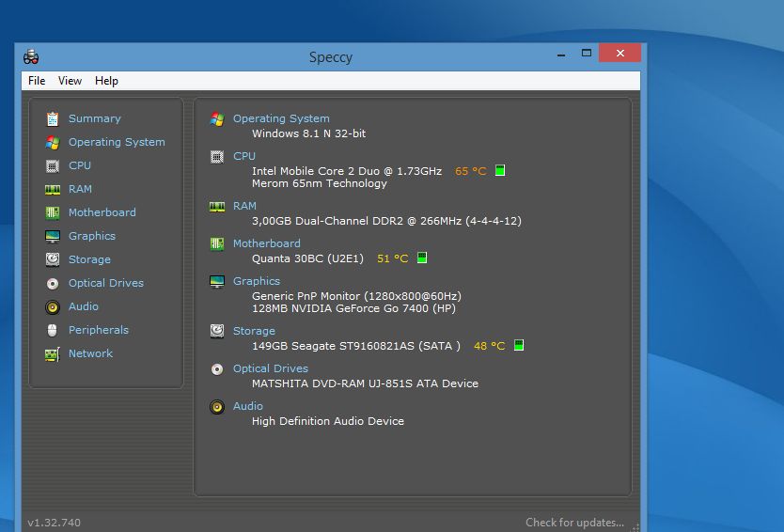Click the RAM heading link in summary panel
784x532 pixels.
pyautogui.click(x=244, y=206)
